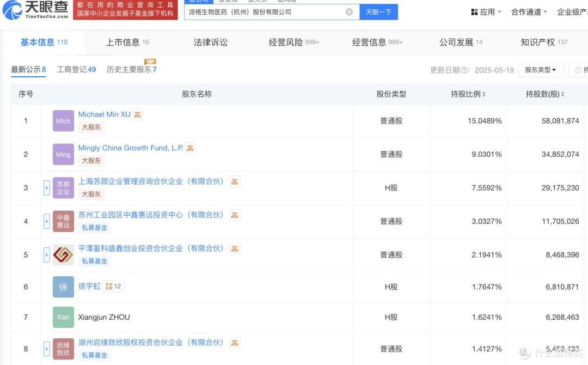Sort by the 持股比例 column arrows

pos(484,94)
